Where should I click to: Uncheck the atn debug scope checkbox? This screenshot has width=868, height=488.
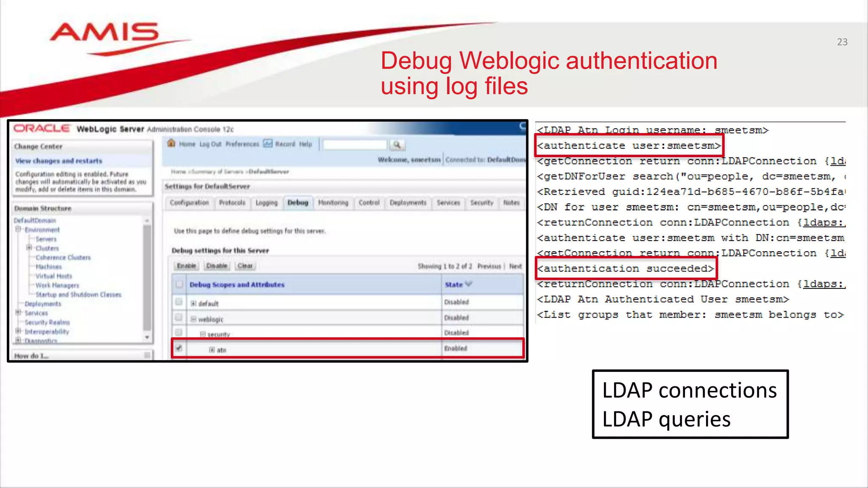pos(179,348)
